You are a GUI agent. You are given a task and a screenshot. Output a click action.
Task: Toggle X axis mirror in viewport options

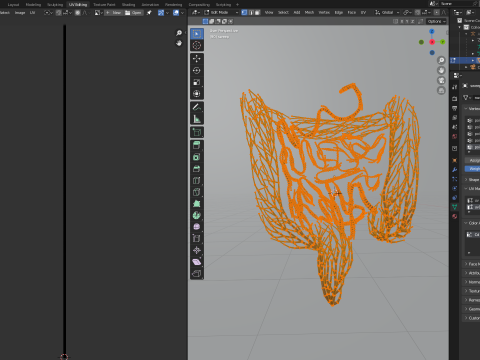click(x=402, y=21)
